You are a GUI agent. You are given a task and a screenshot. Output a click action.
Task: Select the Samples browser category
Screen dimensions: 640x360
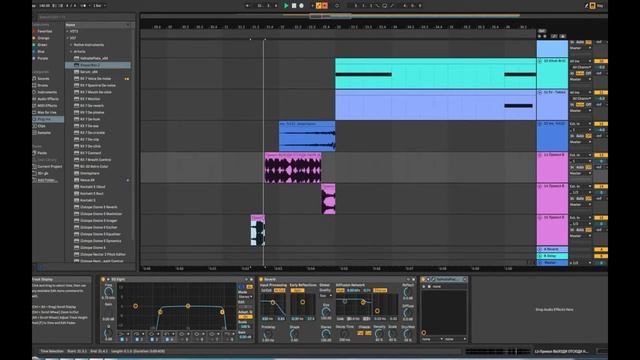point(44,133)
